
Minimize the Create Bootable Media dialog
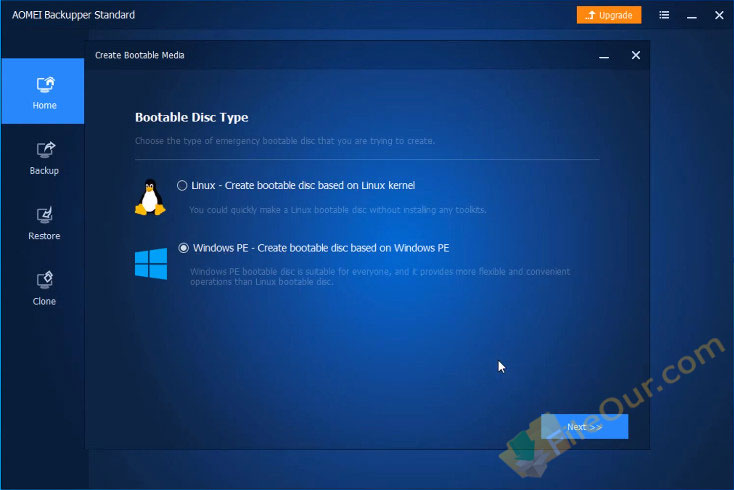[x=603, y=55]
